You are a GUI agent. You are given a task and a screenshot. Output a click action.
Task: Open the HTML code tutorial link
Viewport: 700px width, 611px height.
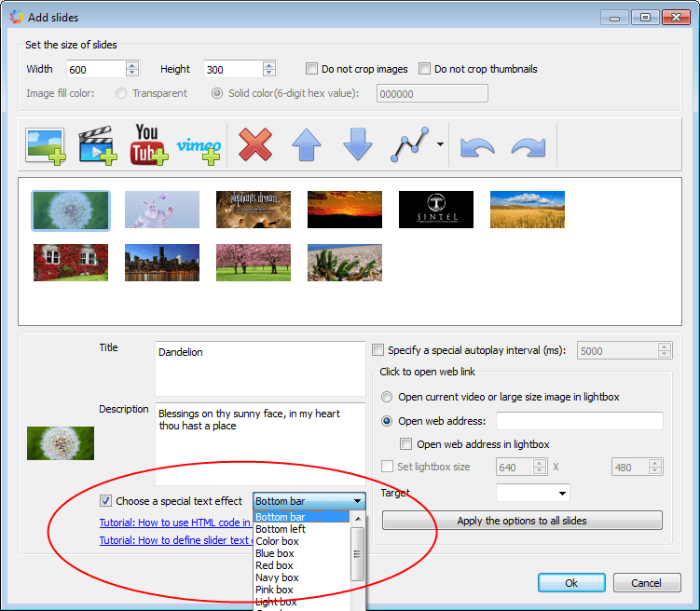click(175, 523)
